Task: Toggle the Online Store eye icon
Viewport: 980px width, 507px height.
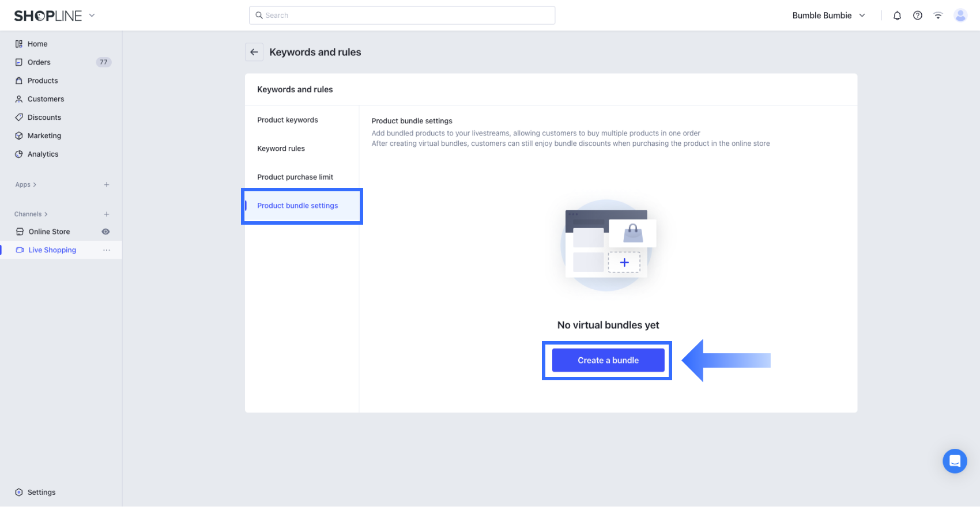Action: [105, 232]
